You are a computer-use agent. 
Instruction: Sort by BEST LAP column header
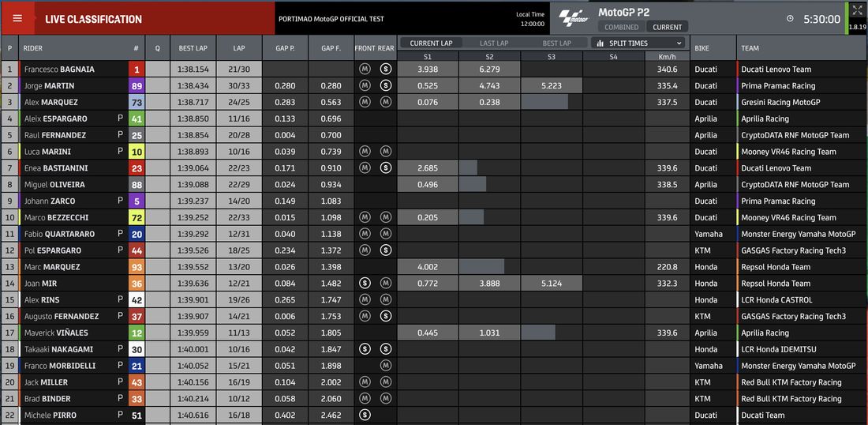click(193, 48)
